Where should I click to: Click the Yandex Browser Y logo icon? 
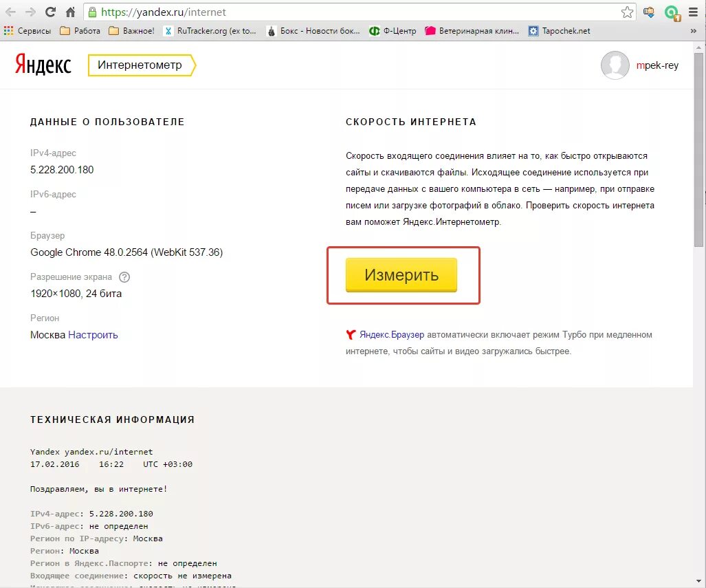point(351,335)
